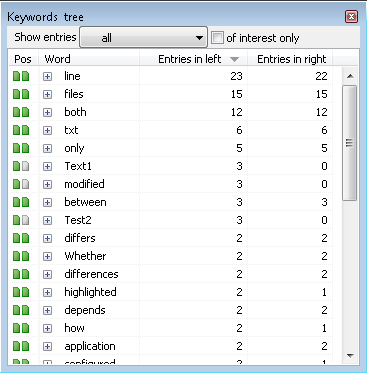Viewport: 367px width, 373px height.
Task: Select the word 'only' in the tree
Action: click(74, 148)
